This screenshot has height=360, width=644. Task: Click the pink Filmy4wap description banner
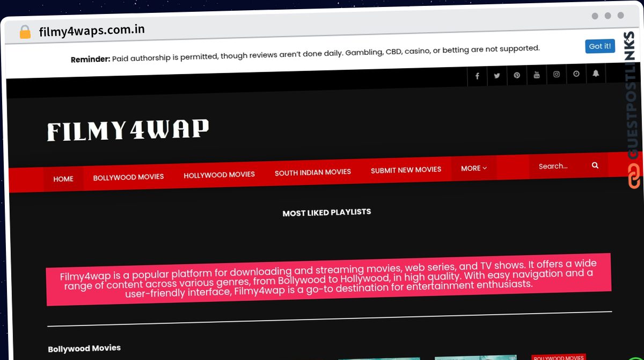pyautogui.click(x=328, y=279)
